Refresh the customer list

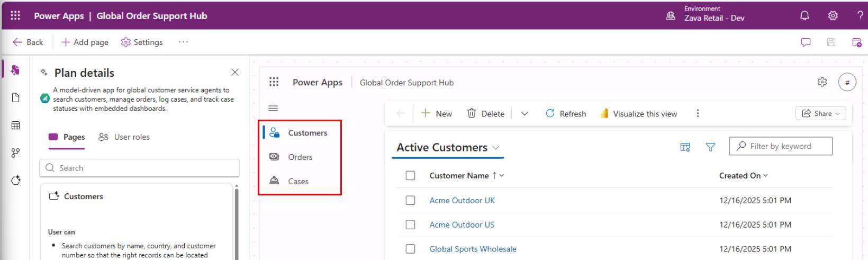click(x=566, y=114)
